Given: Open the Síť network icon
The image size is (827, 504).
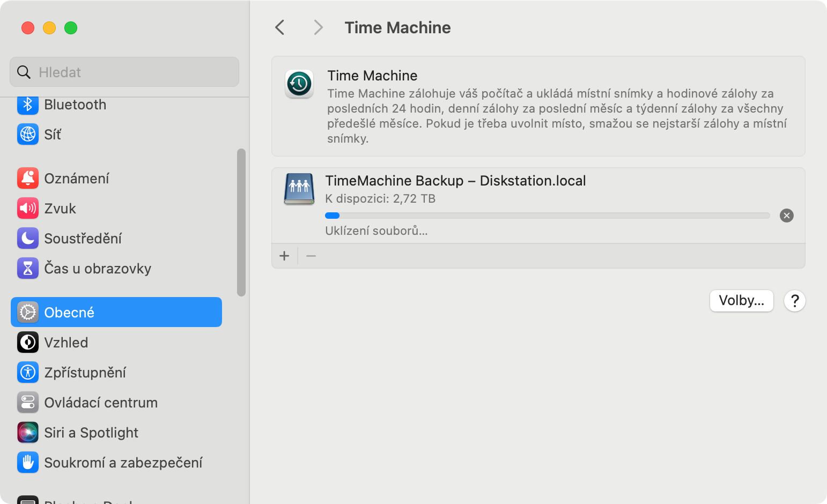Looking at the screenshot, I should pos(28,134).
